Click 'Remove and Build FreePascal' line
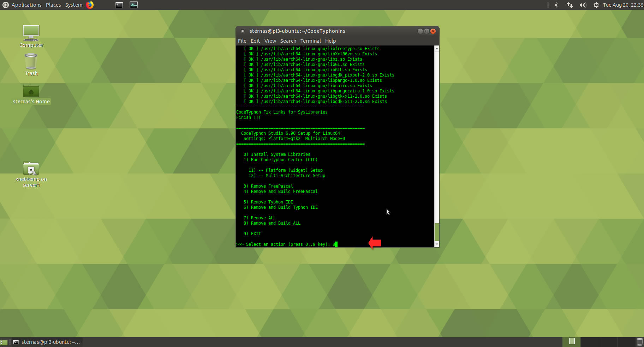 [x=280, y=191]
